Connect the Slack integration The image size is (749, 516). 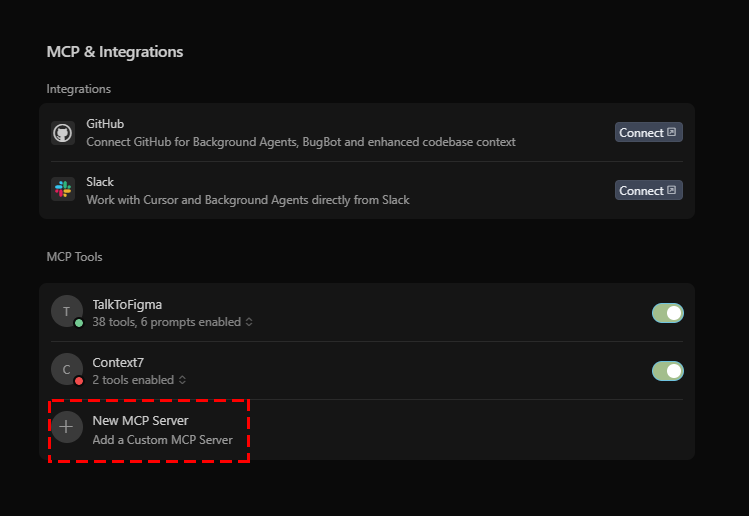coord(648,190)
